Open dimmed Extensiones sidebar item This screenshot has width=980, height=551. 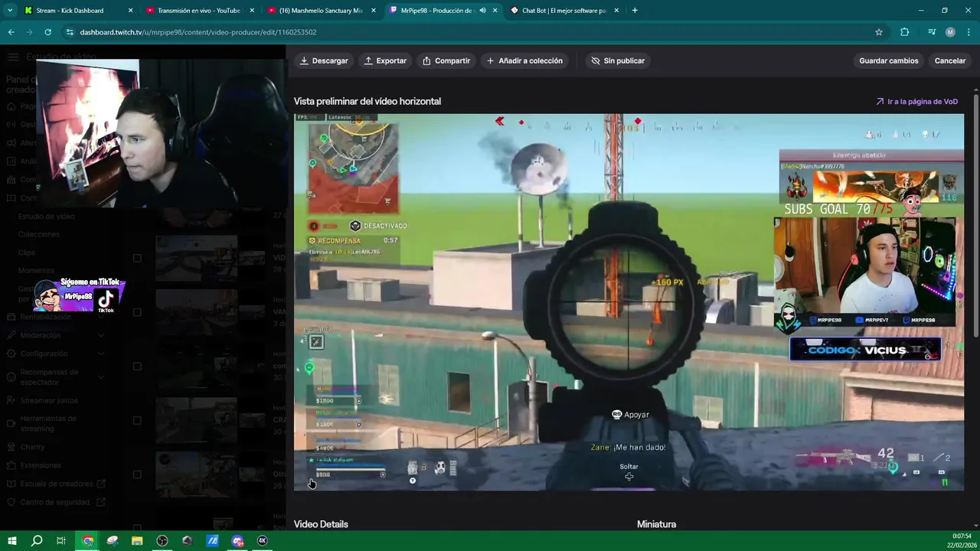41,465
